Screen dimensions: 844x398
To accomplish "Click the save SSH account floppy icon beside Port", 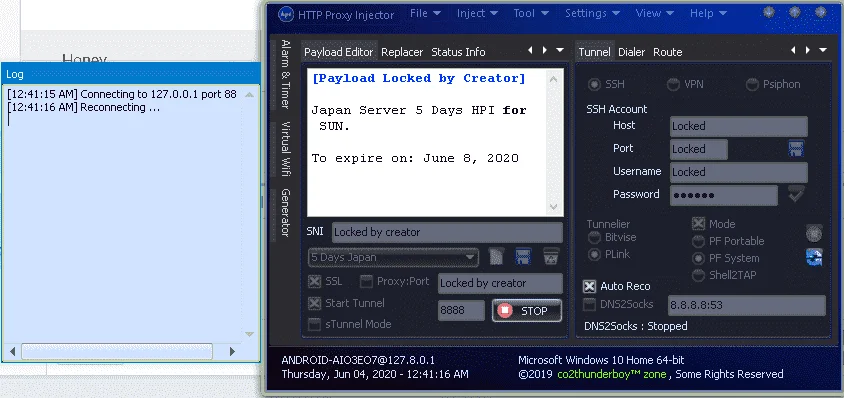I will tap(796, 149).
